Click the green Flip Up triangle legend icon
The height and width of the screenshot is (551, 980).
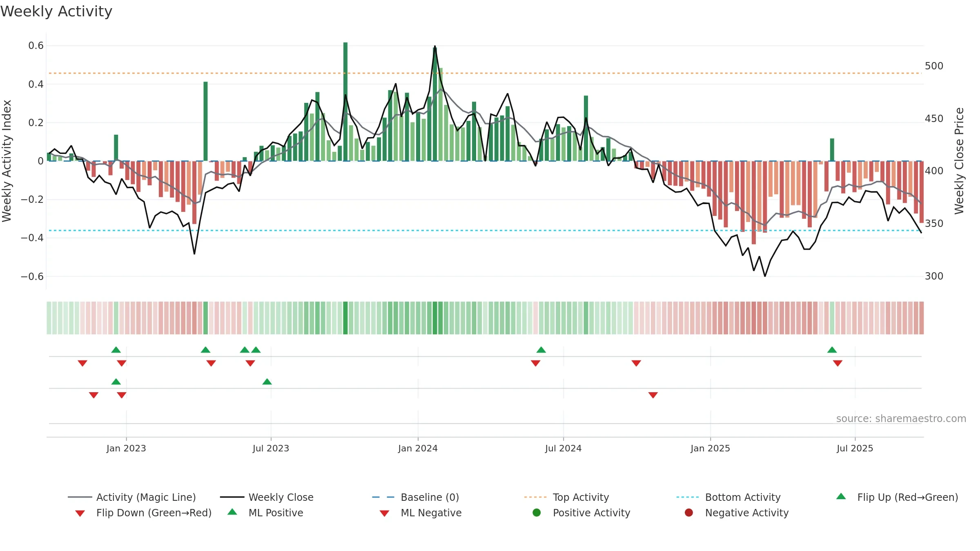click(841, 496)
